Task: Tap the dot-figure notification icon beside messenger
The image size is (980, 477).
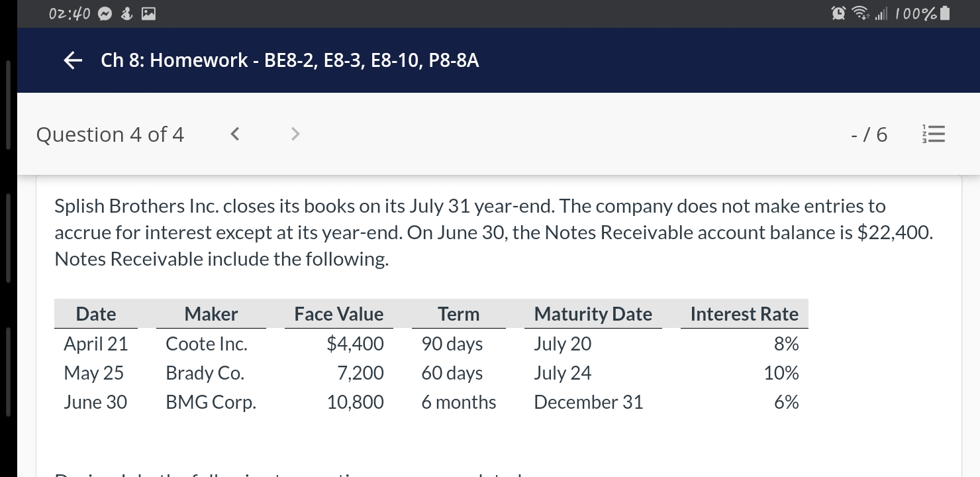Action: coord(126,13)
